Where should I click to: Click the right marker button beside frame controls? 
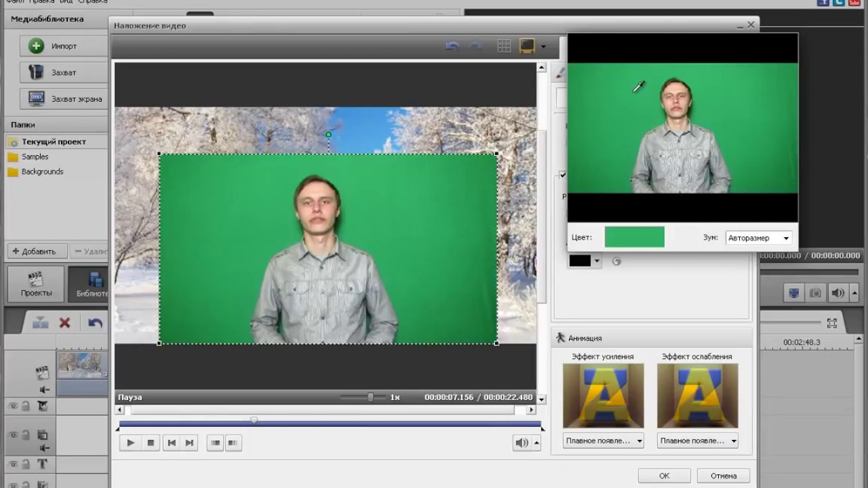[233, 443]
